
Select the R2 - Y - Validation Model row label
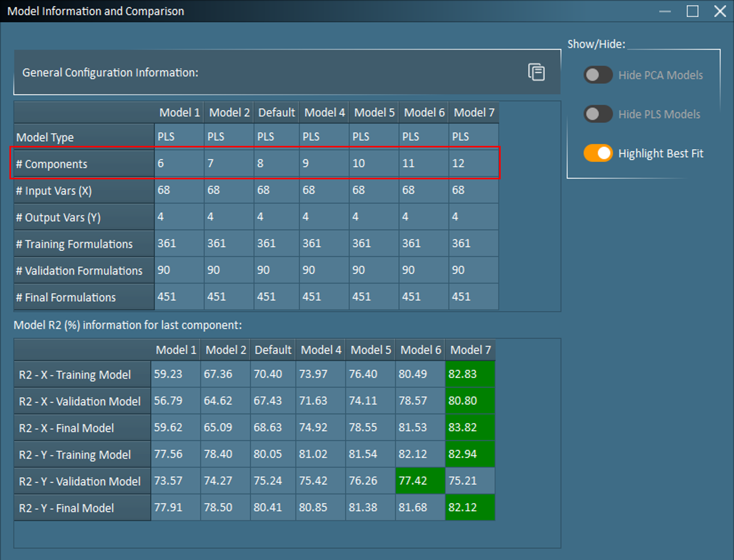click(82, 482)
